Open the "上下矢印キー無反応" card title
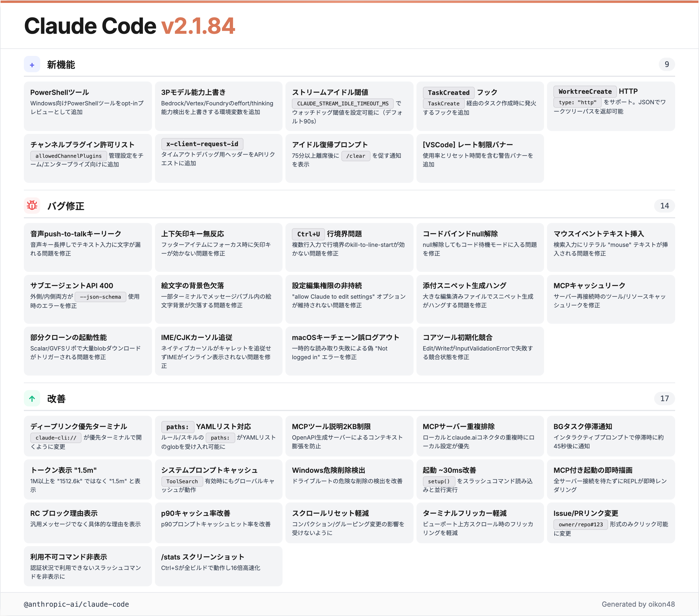 (x=193, y=234)
